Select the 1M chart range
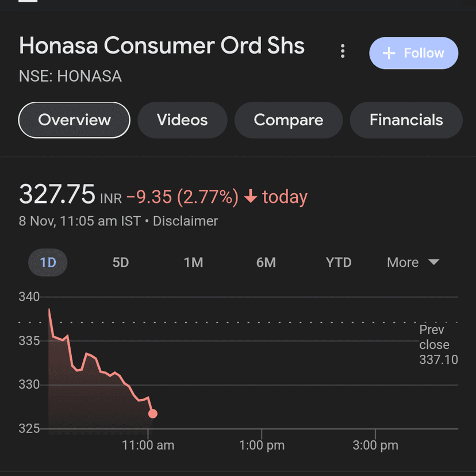476x476 pixels. click(193, 263)
